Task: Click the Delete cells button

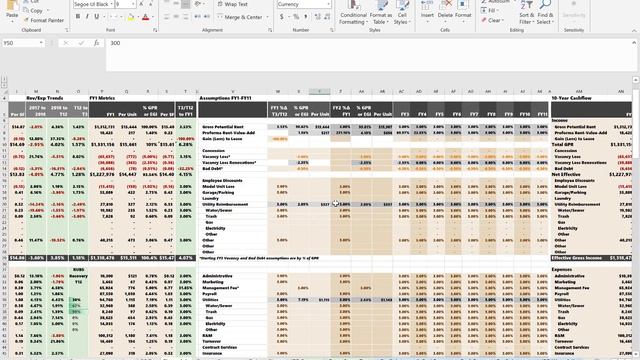Action: pos(445,11)
